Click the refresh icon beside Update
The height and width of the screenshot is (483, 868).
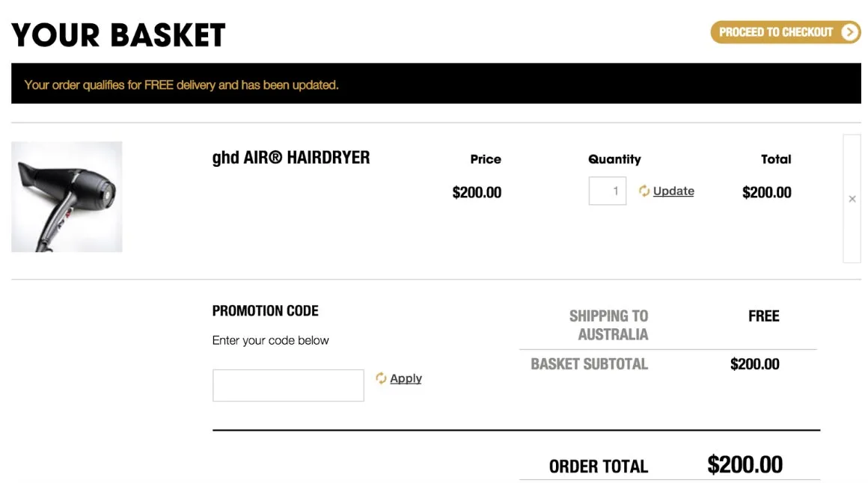(644, 191)
